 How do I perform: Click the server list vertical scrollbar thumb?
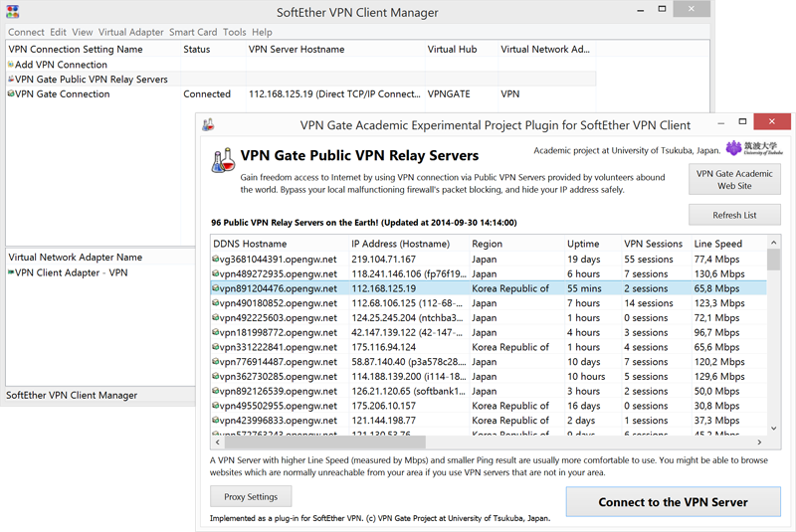(774, 260)
